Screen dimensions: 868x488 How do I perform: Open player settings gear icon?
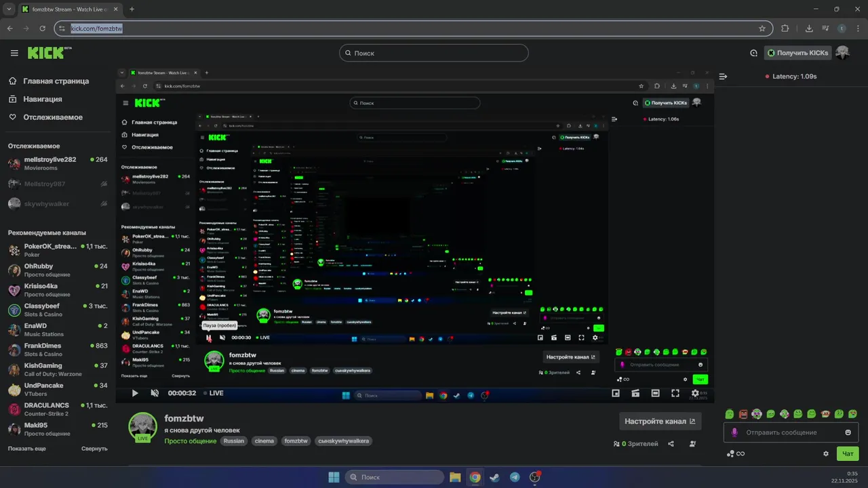coord(695,393)
